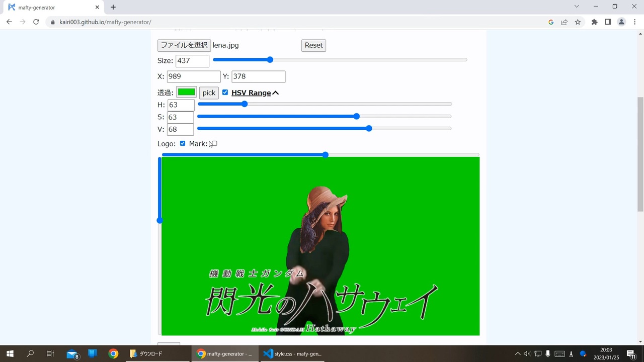The height and width of the screenshot is (362, 644).
Task: Toggle the HSV Range checkbox
Action: [x=225, y=93]
